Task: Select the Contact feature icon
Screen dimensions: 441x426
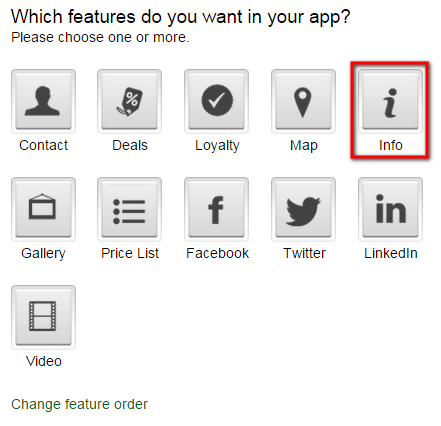Action: click(x=43, y=101)
